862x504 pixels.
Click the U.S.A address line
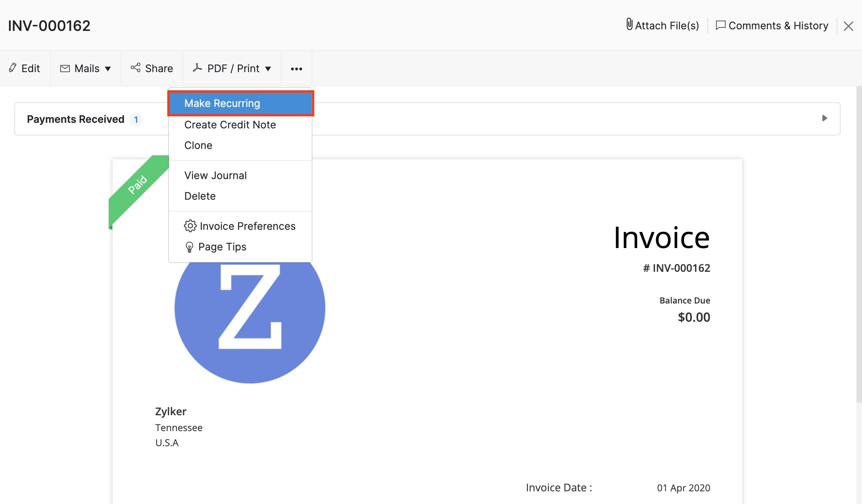tap(167, 443)
